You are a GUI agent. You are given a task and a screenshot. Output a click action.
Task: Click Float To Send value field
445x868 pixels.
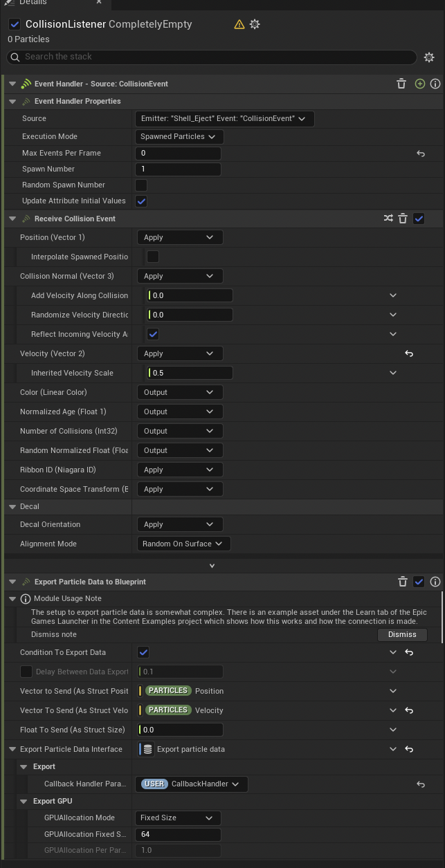coord(181,730)
